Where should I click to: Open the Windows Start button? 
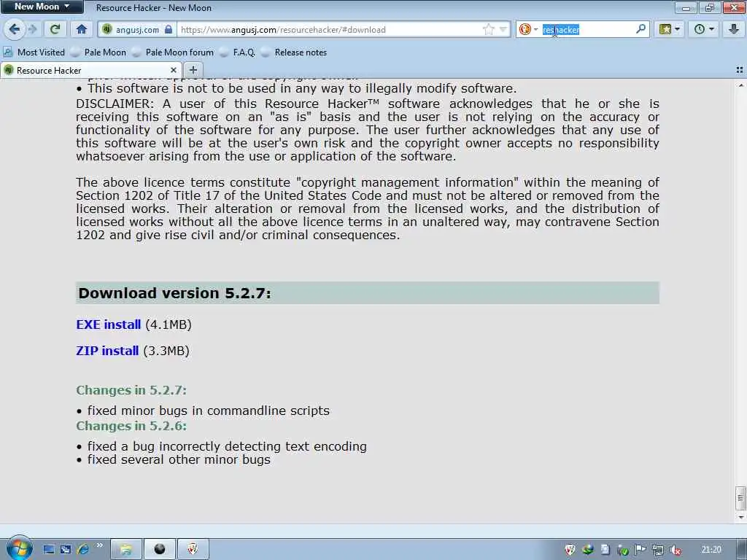(x=19, y=549)
